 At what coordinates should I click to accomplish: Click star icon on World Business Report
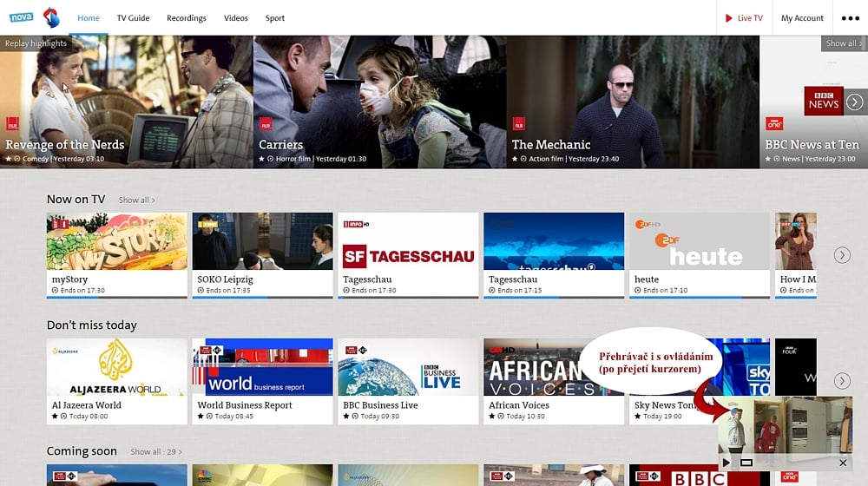point(201,417)
